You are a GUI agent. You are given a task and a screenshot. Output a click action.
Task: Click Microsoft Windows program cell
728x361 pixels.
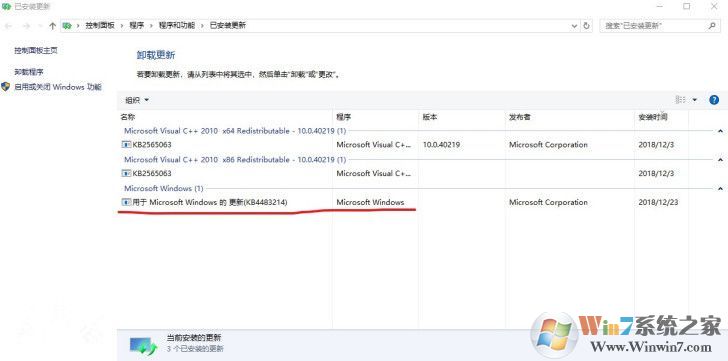pyautogui.click(x=370, y=202)
